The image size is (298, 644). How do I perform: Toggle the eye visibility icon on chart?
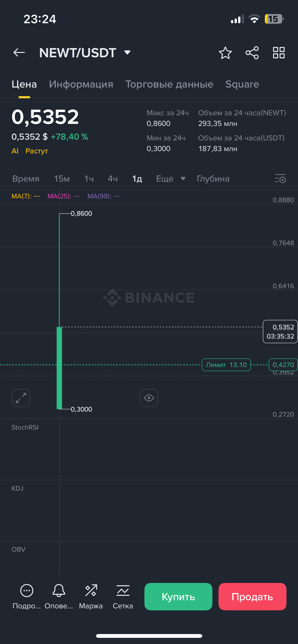tap(149, 398)
